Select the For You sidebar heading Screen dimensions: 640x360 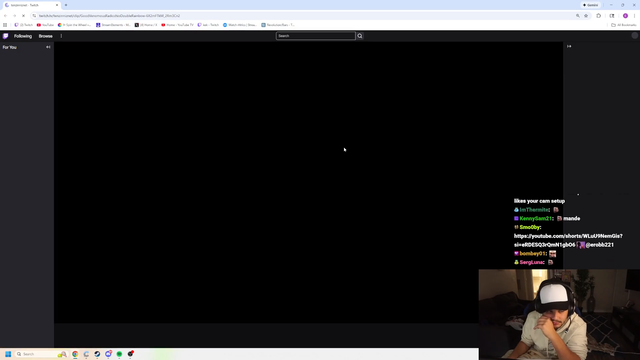pyautogui.click(x=9, y=47)
